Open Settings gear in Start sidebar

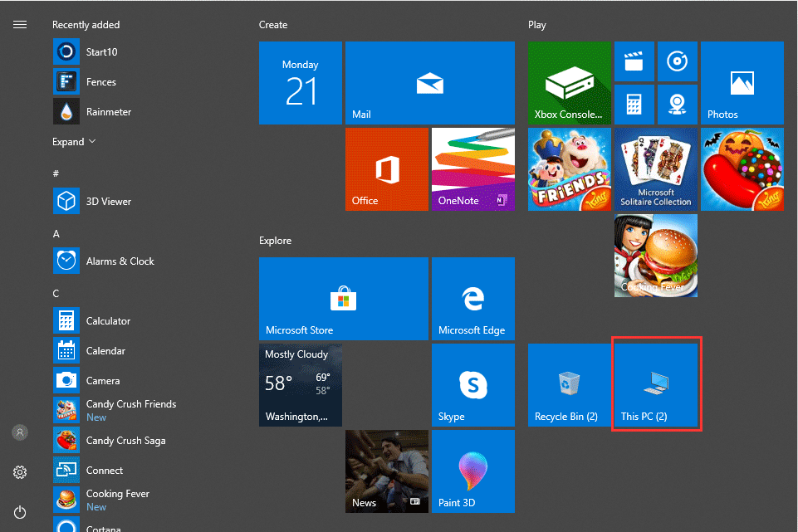click(x=20, y=472)
